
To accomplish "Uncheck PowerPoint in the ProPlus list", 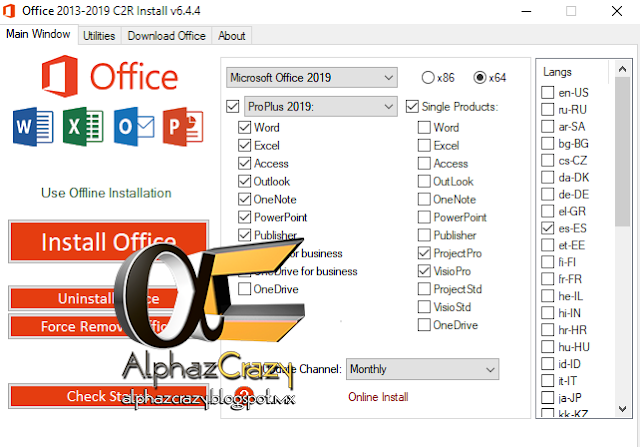I will pyautogui.click(x=244, y=217).
